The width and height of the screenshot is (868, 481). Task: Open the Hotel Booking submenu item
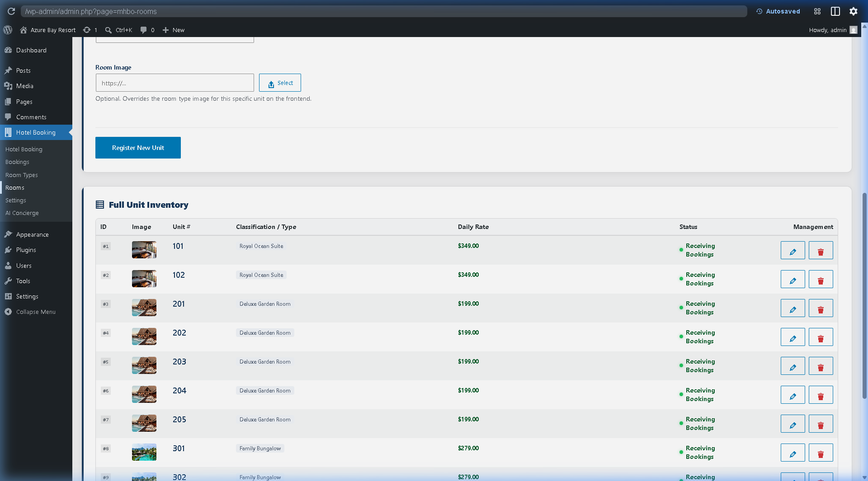point(24,149)
